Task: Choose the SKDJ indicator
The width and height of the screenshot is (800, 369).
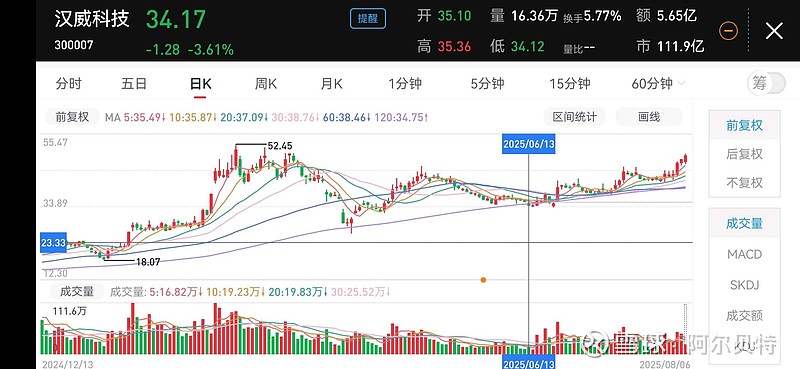Action: 744,285
